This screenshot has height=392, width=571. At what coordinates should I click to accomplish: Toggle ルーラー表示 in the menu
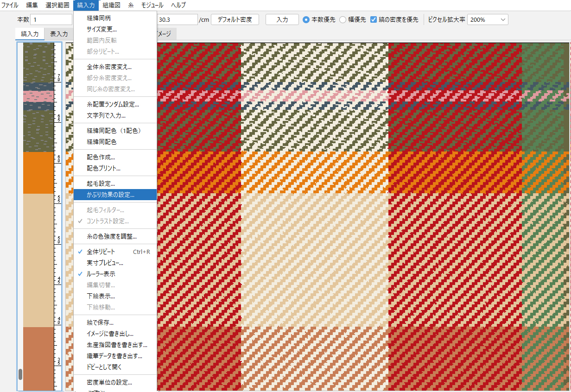click(101, 274)
